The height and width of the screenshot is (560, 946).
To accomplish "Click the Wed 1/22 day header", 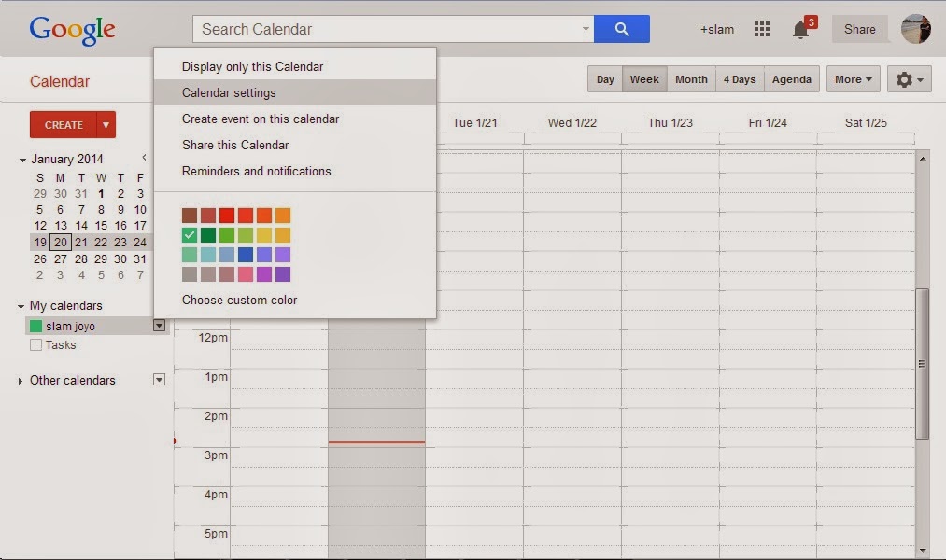I will tap(572, 123).
